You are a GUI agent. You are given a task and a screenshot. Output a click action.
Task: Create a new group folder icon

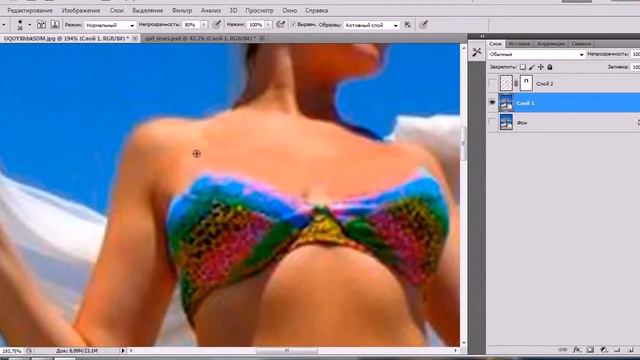[x=617, y=350]
